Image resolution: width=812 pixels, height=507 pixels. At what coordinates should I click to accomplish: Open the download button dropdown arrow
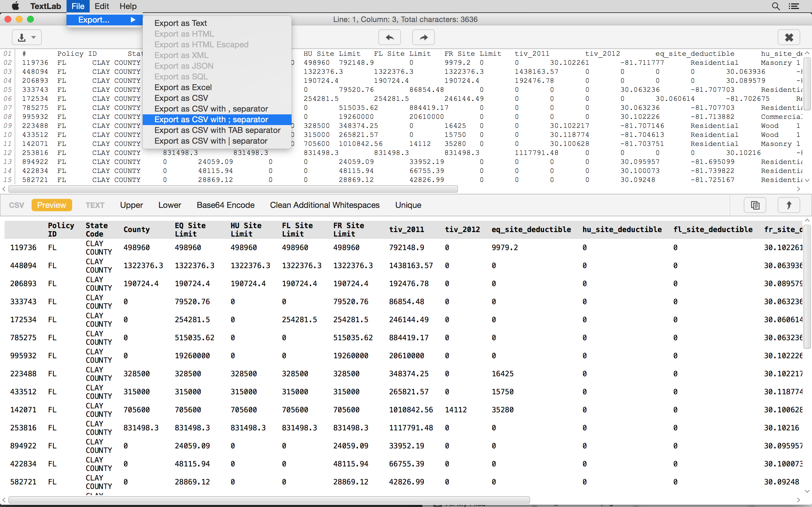tap(34, 37)
